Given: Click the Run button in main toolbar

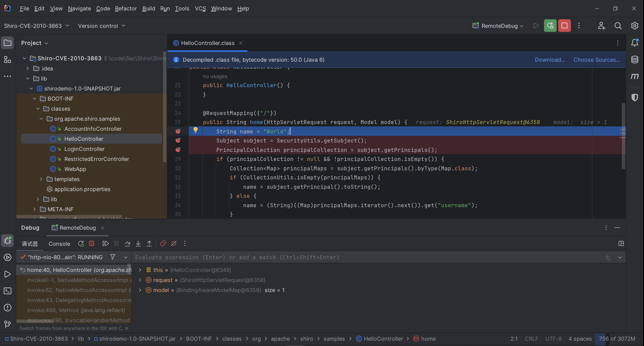Looking at the screenshot, I should pos(536,26).
